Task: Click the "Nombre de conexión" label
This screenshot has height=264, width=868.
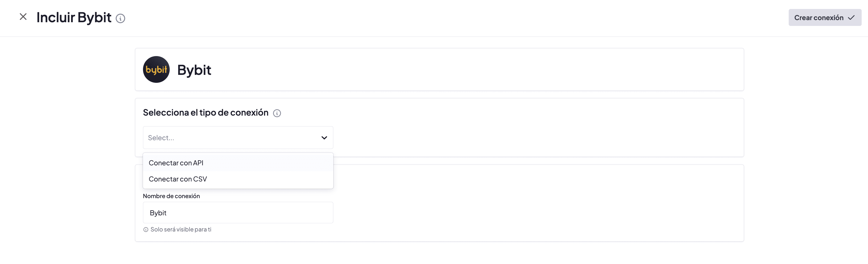Action: (171, 196)
